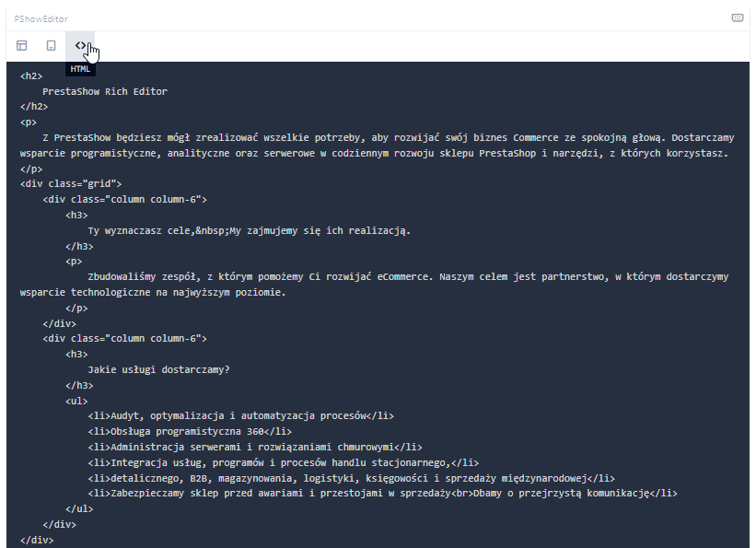Click the list item 'Administracja serwerami i rozwiązaniami chmurowymi'
Screen dimensions: 756x548
255,448
